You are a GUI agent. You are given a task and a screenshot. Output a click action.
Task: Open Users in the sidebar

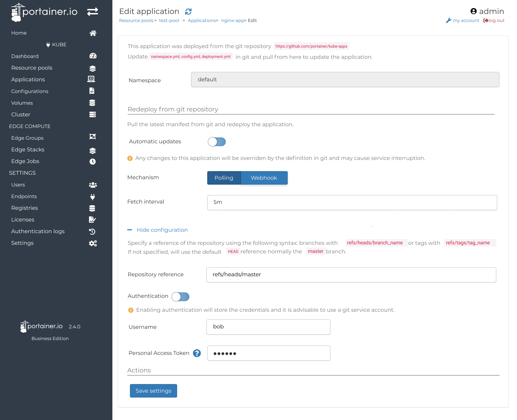click(18, 185)
